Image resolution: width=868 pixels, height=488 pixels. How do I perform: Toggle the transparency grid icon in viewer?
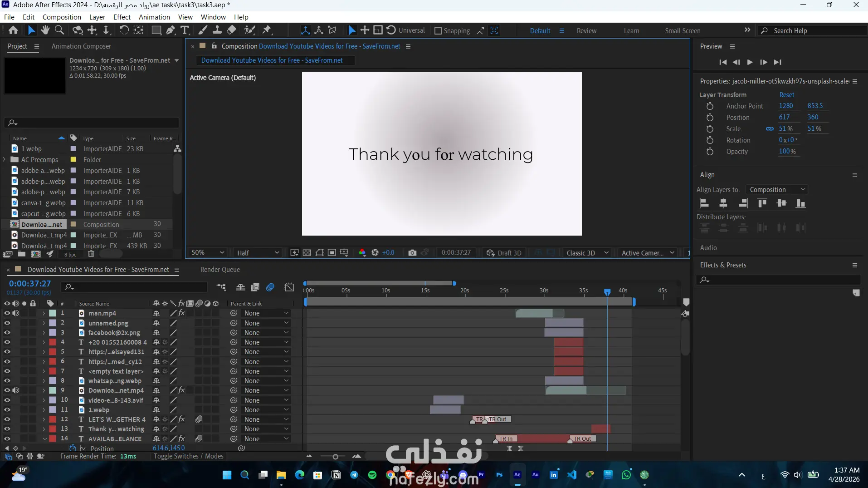pyautogui.click(x=307, y=253)
